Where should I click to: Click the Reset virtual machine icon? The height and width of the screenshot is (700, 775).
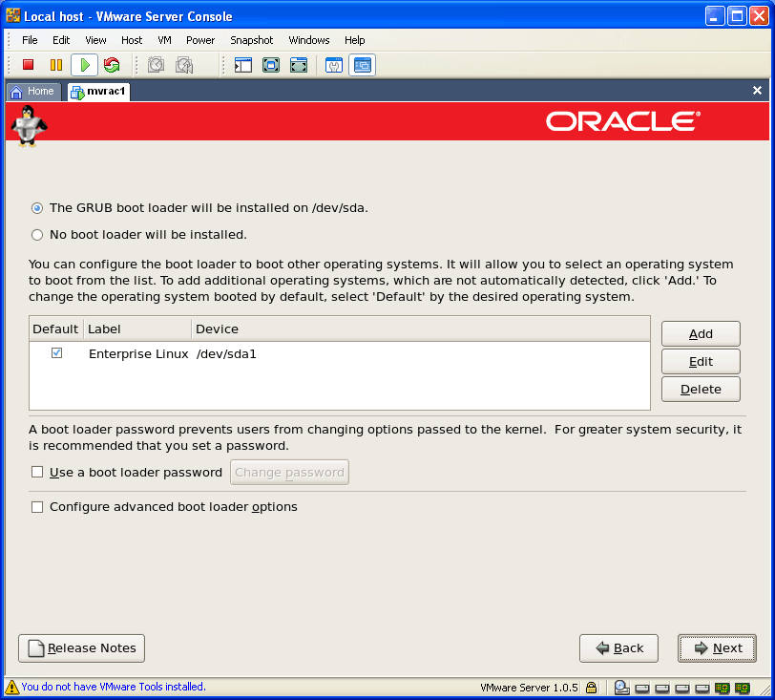(112, 65)
